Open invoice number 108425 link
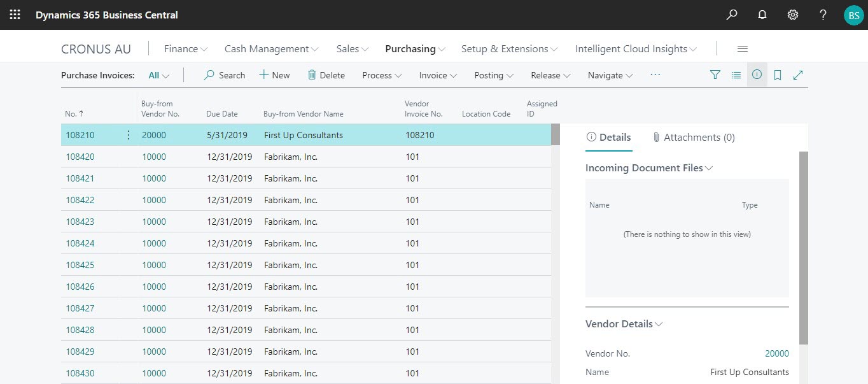The image size is (868, 384). click(80, 265)
